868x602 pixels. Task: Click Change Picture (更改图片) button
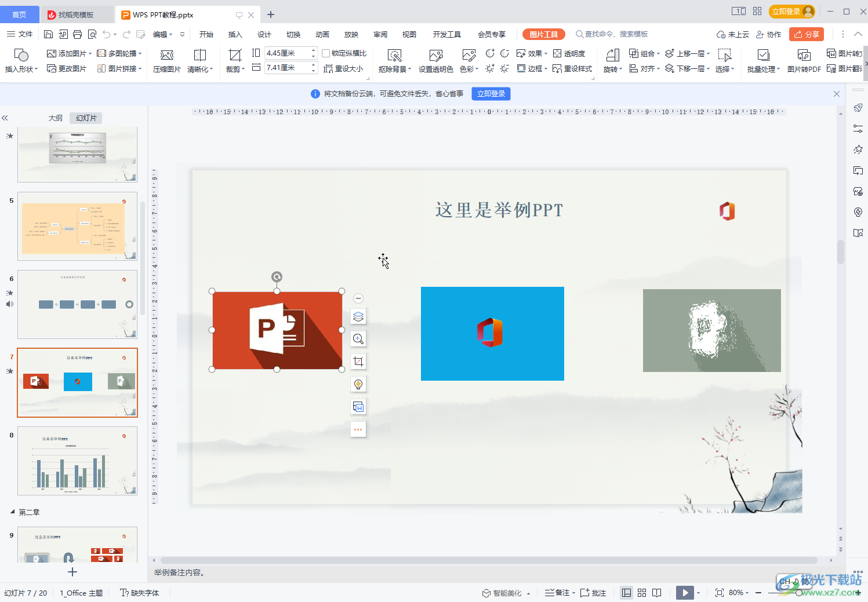pos(67,68)
